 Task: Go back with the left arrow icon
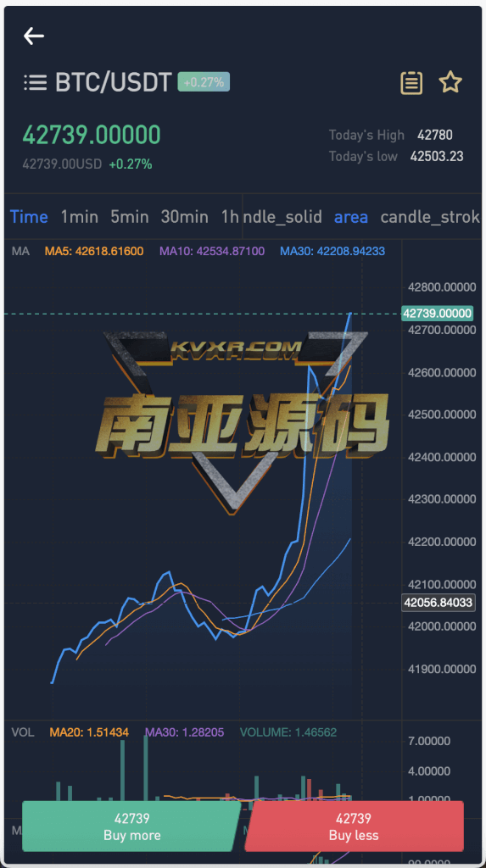coord(34,36)
